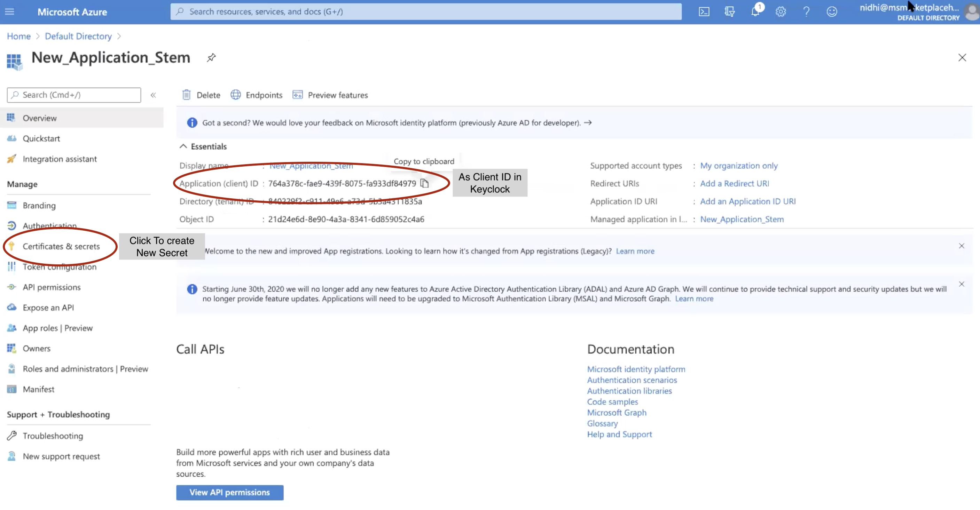Image resolution: width=980 pixels, height=510 pixels.
Task: Click the Troubleshooting wrench icon
Action: pyautogui.click(x=12, y=436)
